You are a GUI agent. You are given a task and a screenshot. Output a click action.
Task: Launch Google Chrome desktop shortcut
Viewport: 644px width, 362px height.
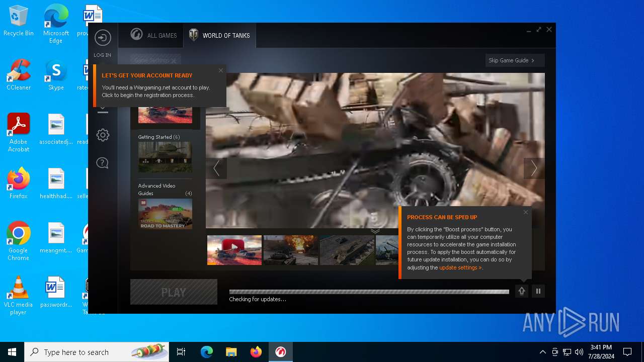19,241
